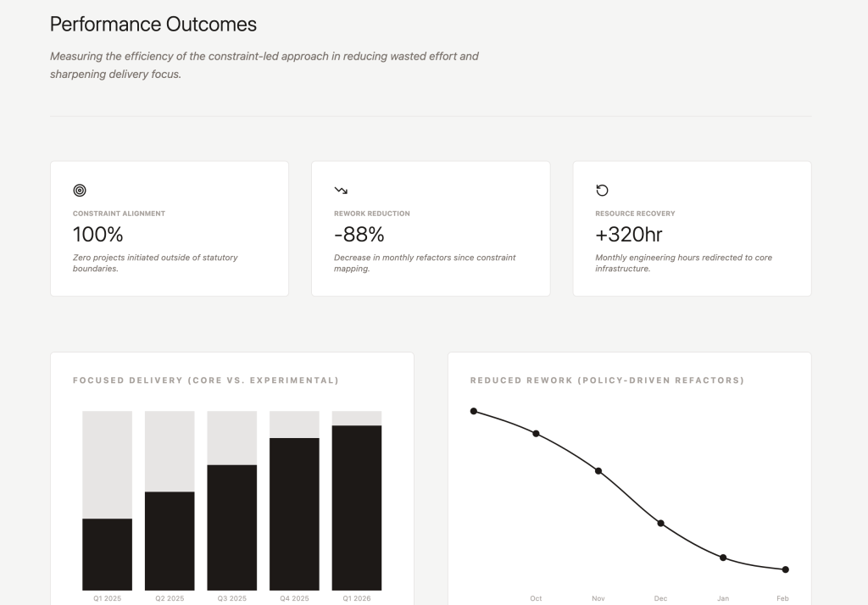Click the light gray top of Q1 2026 bar
Screen dimensions: 868x605
tap(357, 418)
